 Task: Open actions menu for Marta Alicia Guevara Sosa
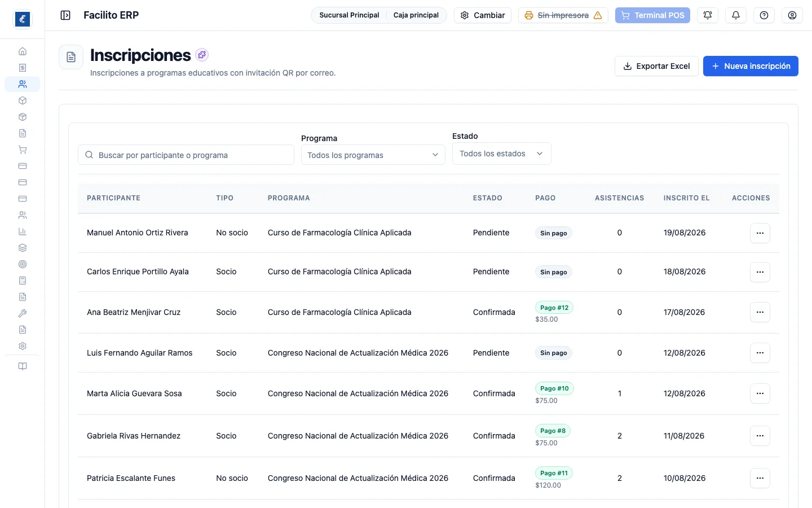click(760, 393)
